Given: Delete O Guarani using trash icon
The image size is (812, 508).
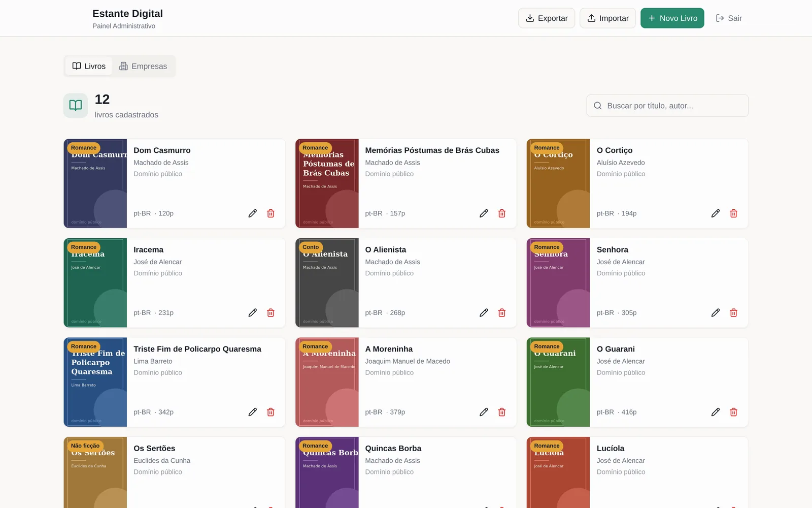Looking at the screenshot, I should 733,412.
